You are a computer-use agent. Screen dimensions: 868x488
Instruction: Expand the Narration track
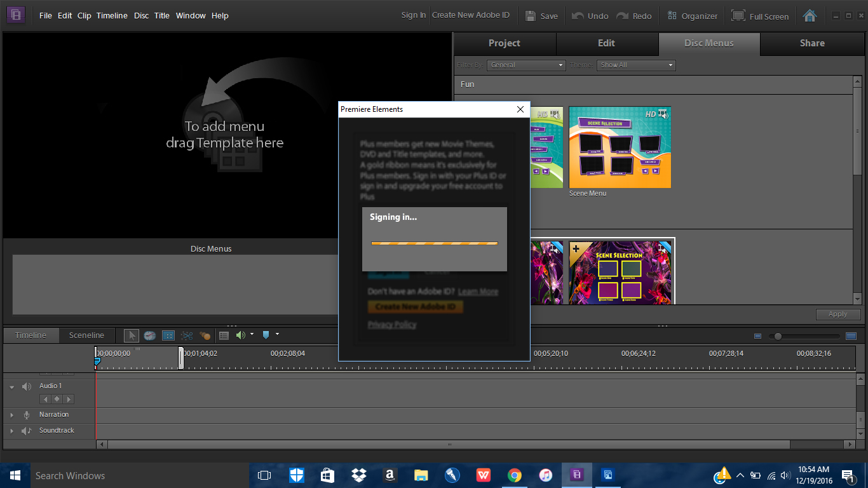click(11, 415)
